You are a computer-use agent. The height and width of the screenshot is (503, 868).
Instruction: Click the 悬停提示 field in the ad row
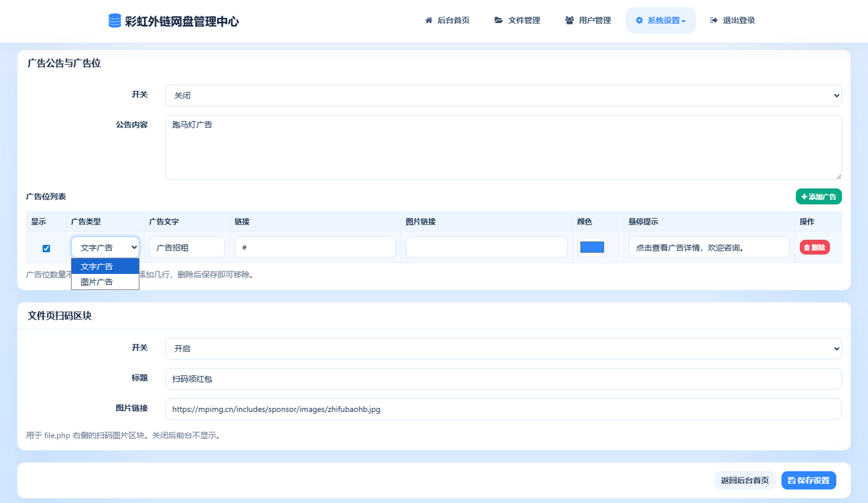(709, 247)
